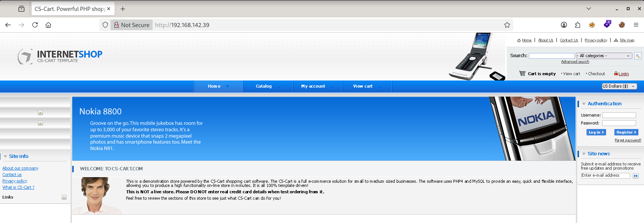Click the Password field
644x223 pixels.
pyautogui.click(x=619, y=123)
